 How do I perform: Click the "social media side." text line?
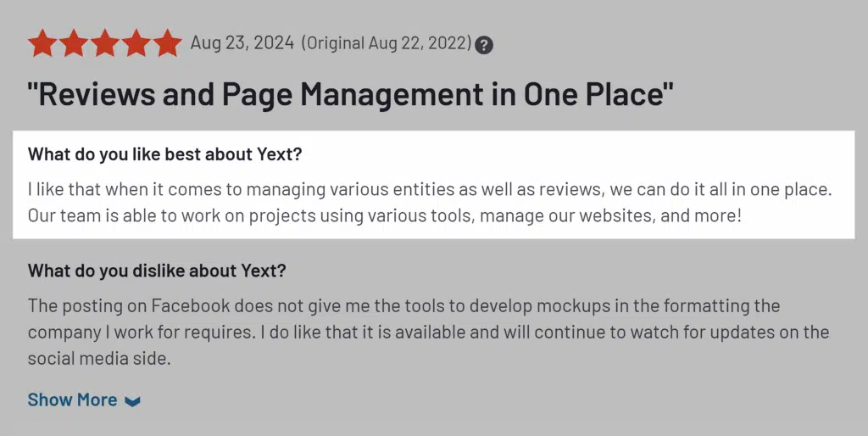[x=99, y=358]
